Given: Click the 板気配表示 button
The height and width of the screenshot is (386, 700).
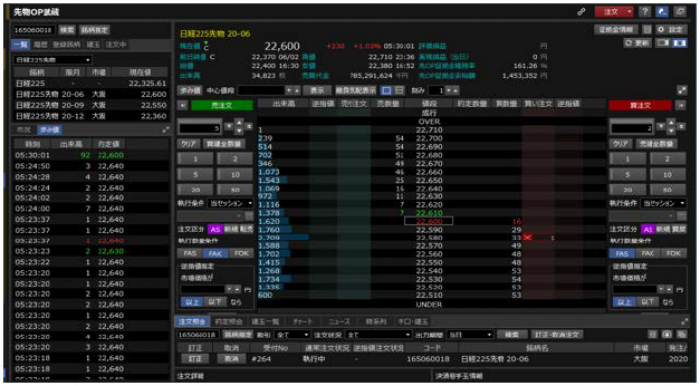Looking at the screenshot, I should click(x=356, y=90).
